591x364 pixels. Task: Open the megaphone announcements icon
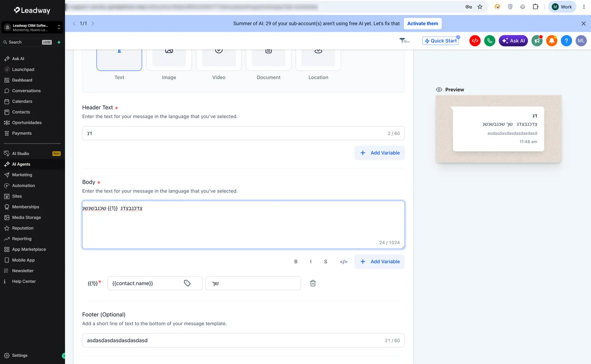tap(537, 41)
